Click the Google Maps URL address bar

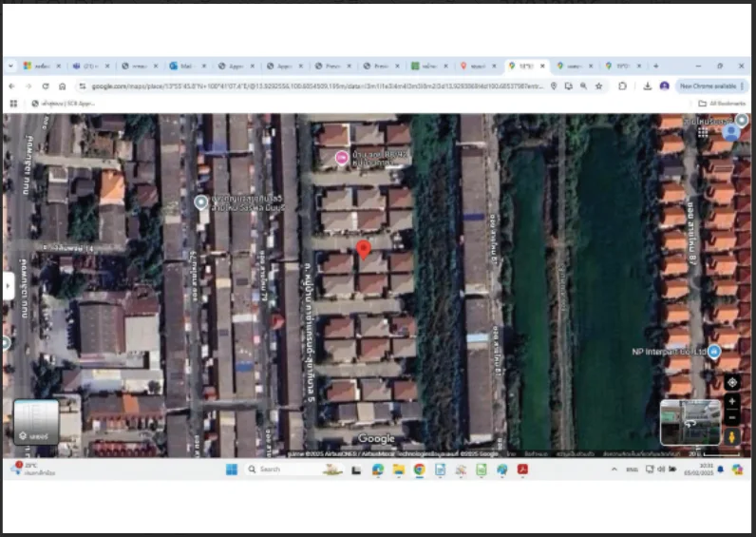[317, 86]
